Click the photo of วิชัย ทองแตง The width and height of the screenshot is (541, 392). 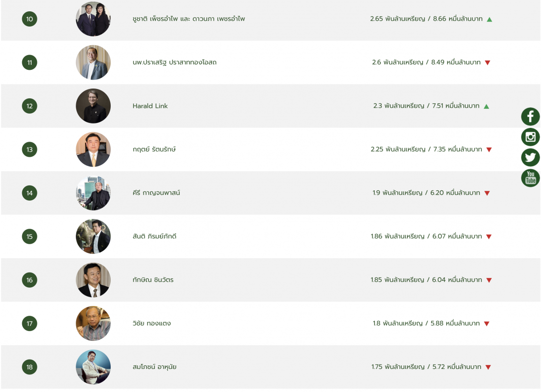click(93, 323)
